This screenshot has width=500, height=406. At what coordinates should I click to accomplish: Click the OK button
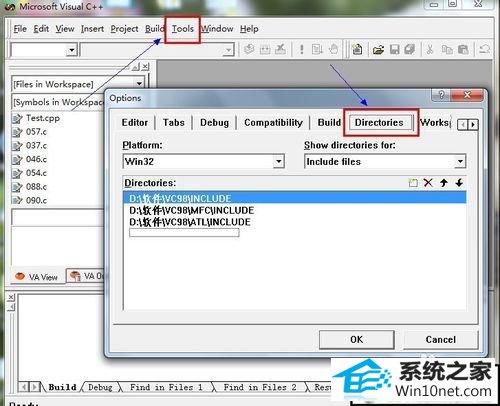point(357,339)
